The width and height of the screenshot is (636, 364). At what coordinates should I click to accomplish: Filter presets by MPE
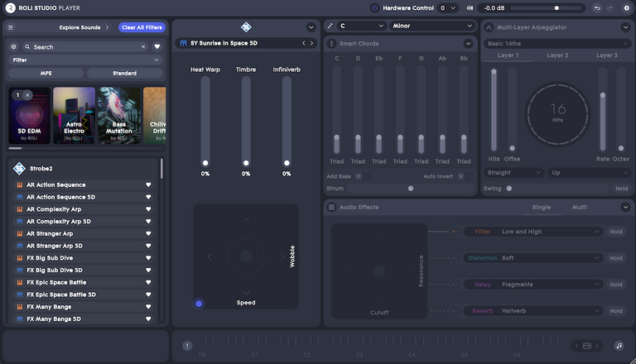[x=46, y=74]
